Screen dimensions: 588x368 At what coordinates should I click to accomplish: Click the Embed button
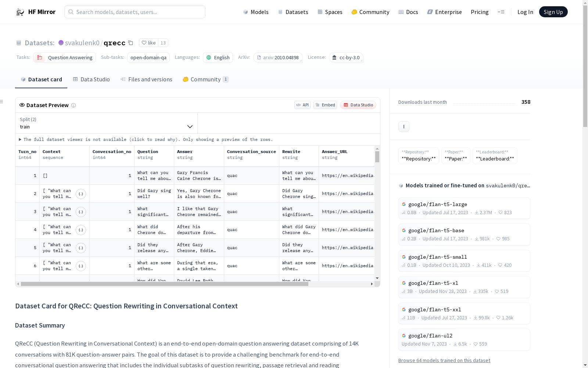coord(325,105)
